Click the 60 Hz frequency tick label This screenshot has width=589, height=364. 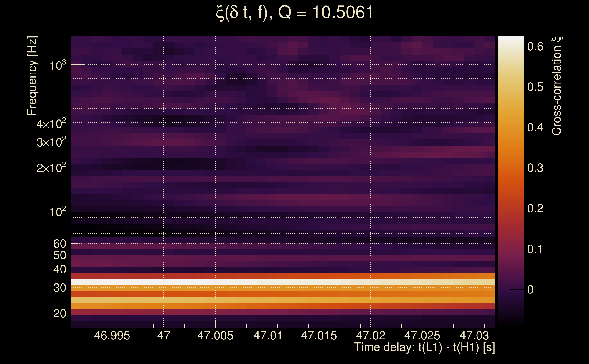point(59,244)
